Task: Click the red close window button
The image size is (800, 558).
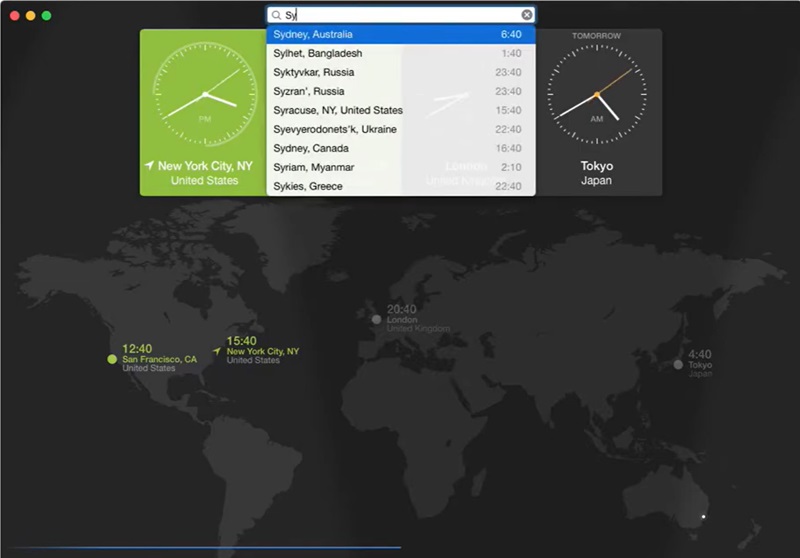Action: coord(15,16)
